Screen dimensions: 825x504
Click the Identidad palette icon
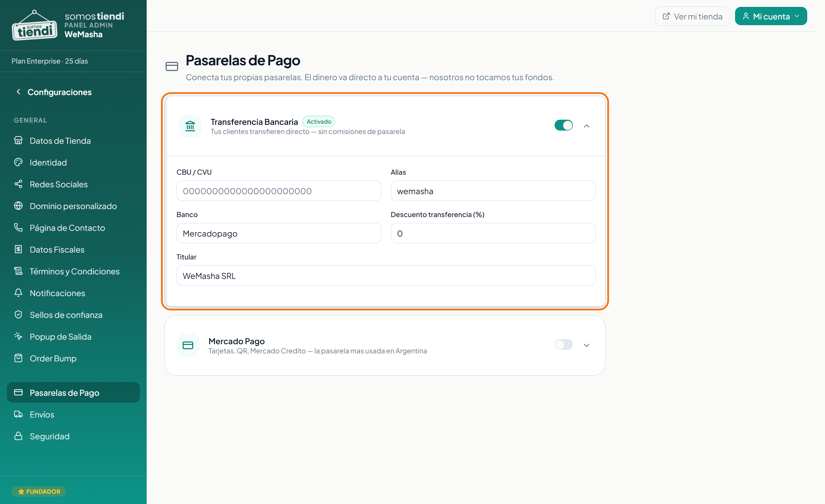(x=18, y=162)
